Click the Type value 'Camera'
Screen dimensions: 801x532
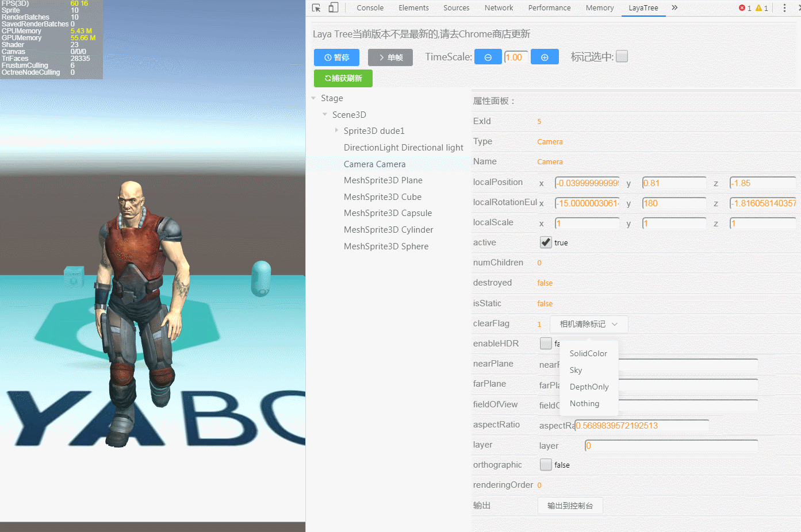pos(550,142)
